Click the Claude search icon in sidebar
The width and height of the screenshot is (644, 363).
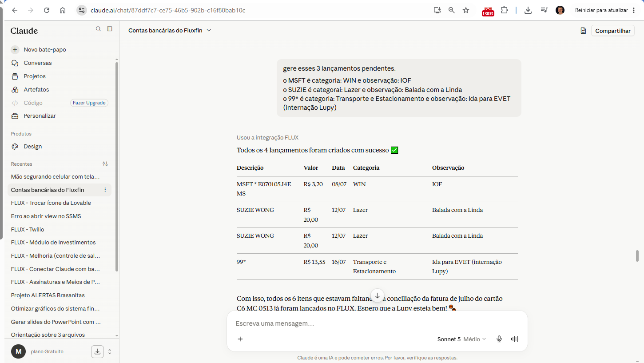(x=99, y=29)
